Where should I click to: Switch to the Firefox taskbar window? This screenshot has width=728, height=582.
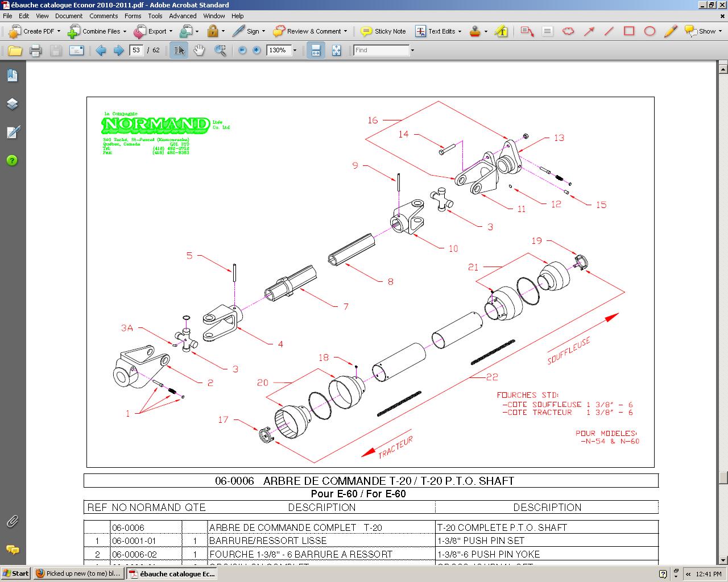[78, 573]
